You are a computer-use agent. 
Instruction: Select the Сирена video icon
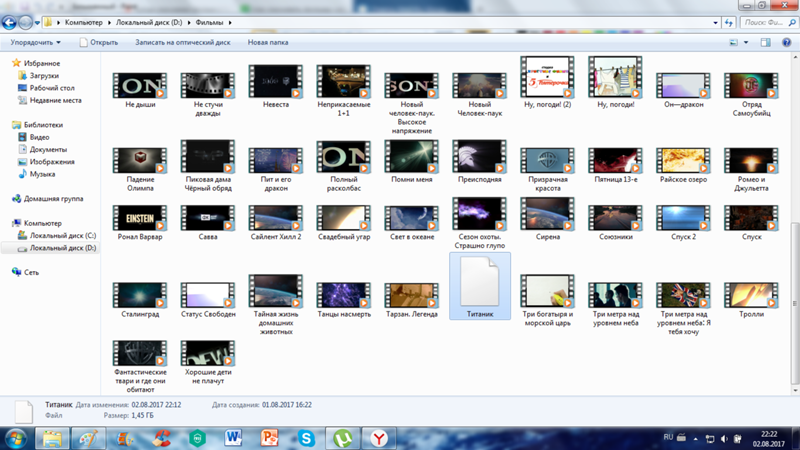(547, 214)
